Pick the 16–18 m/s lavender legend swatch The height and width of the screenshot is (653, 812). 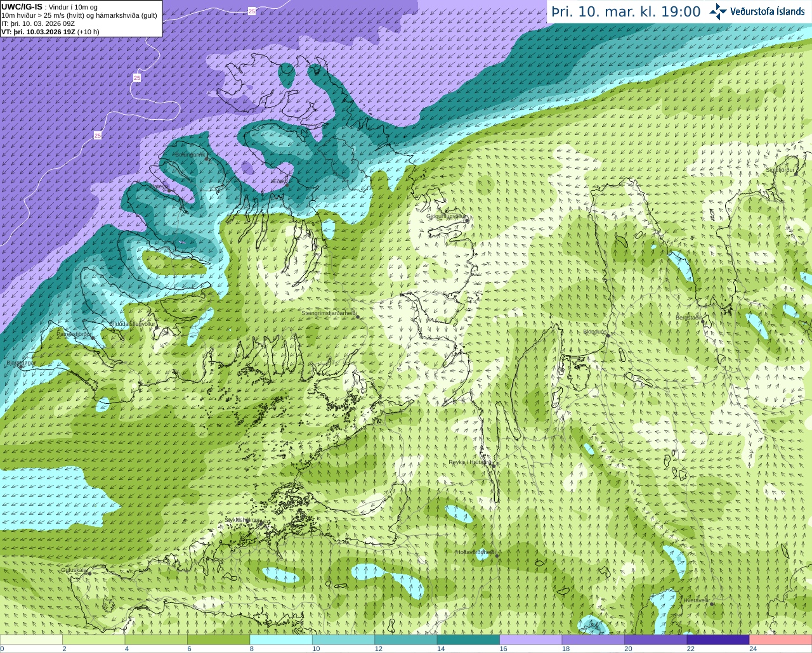point(531,639)
